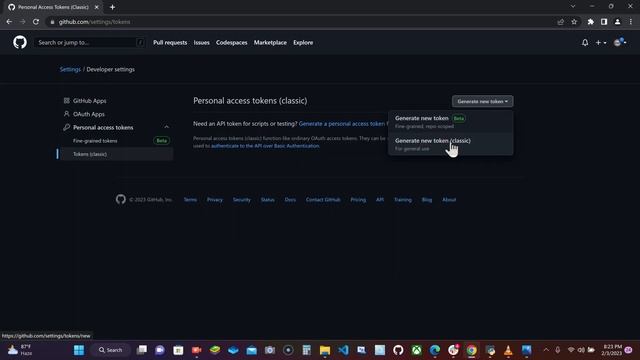This screenshot has width=640, height=360.
Task: Open the user avatar menu
Action: click(x=620, y=42)
